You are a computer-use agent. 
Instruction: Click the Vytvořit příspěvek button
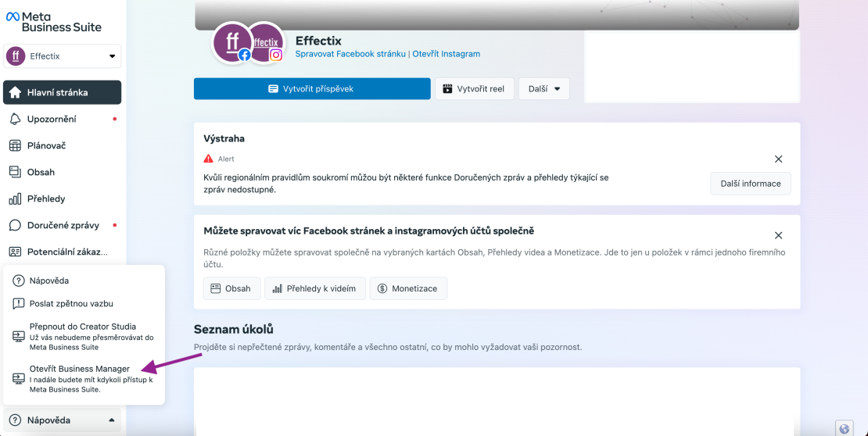click(312, 88)
